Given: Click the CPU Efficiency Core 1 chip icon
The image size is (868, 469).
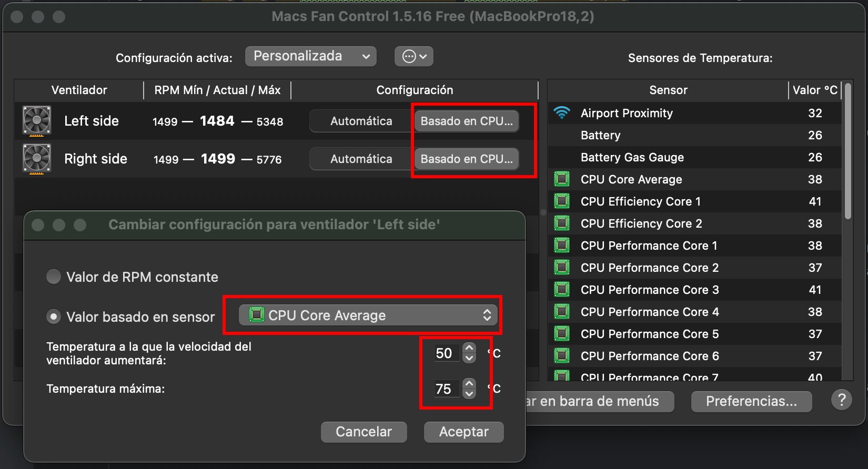Looking at the screenshot, I should point(562,201).
